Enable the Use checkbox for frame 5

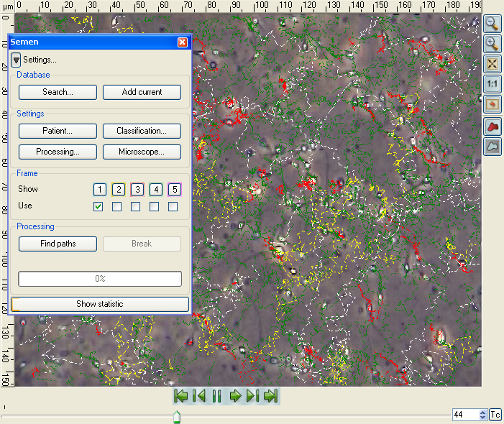click(x=173, y=207)
